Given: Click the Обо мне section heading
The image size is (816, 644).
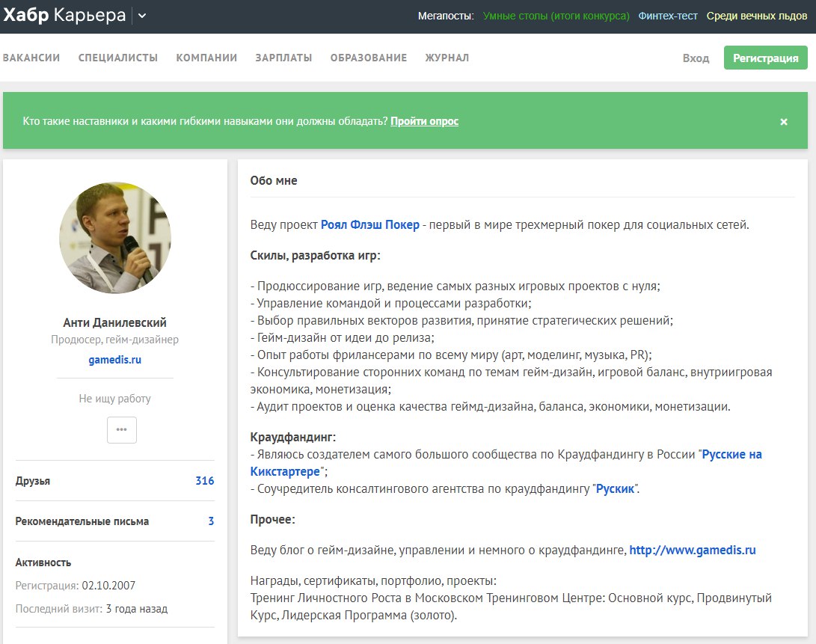Looking at the screenshot, I should point(274,181).
